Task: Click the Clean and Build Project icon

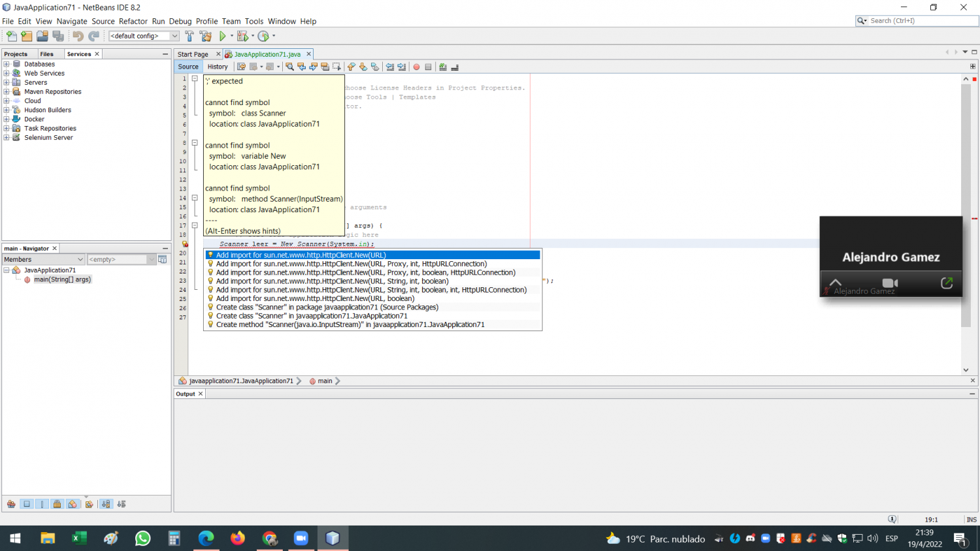Action: point(205,36)
